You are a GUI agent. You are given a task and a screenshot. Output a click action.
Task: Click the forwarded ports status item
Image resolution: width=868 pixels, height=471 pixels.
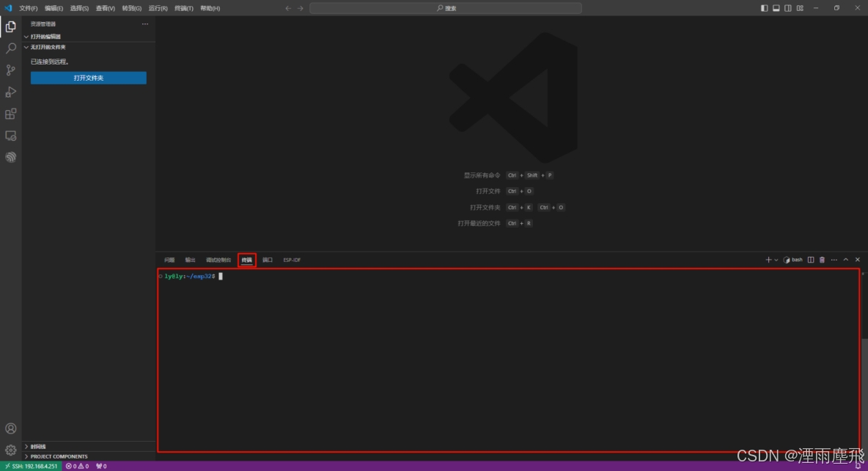tap(101, 466)
